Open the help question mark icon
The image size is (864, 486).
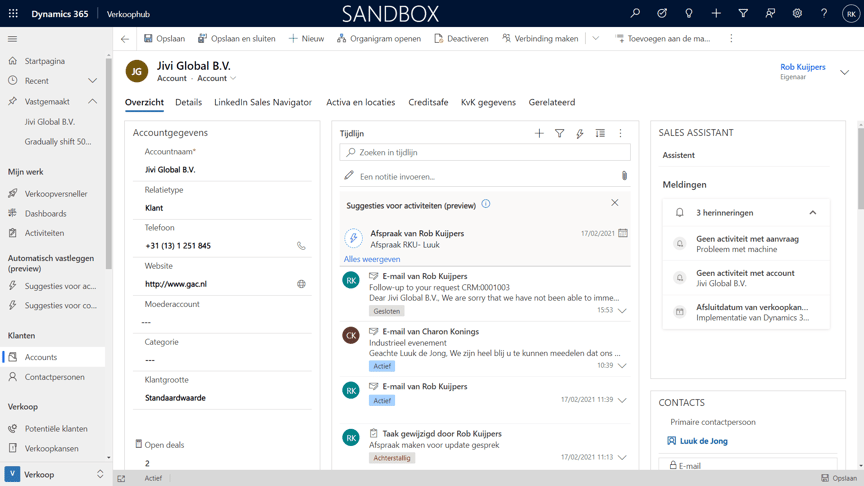pos(824,13)
